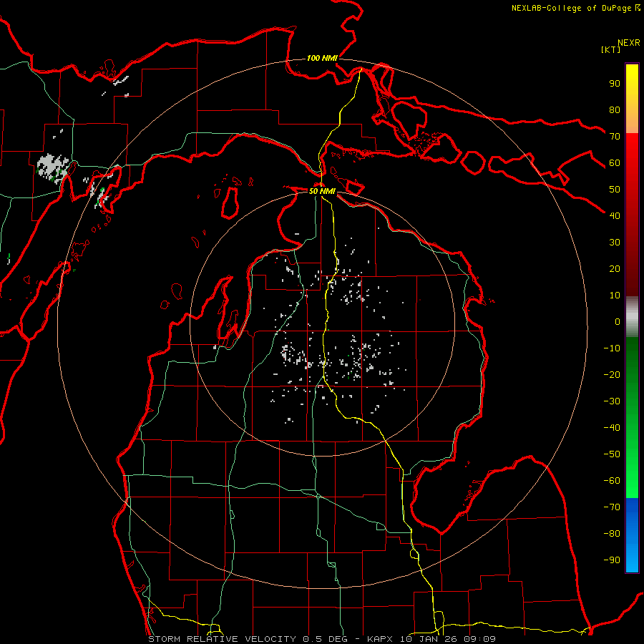Click the scale value -30
Viewport: 644px width, 644px height.
(612, 401)
